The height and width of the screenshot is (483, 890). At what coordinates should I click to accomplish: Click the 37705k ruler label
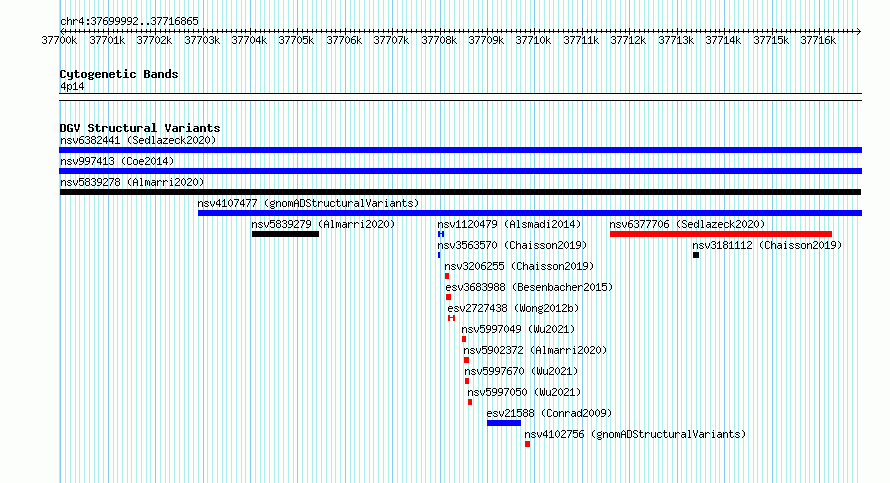pos(296,40)
